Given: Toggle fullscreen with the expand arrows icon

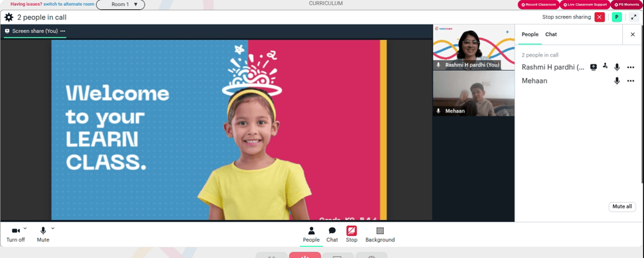Looking at the screenshot, I should click(x=633, y=17).
